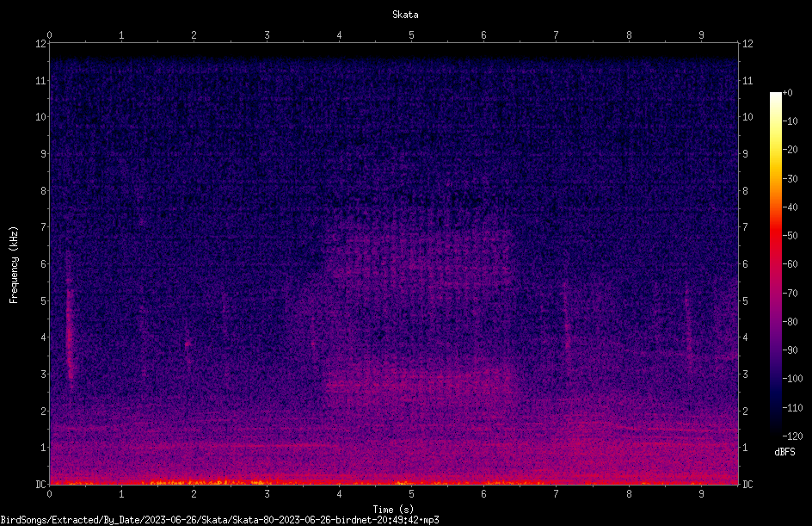812x526 pixels.
Task: Click the "9" tick on the left frequency axis
Action: 43,154
